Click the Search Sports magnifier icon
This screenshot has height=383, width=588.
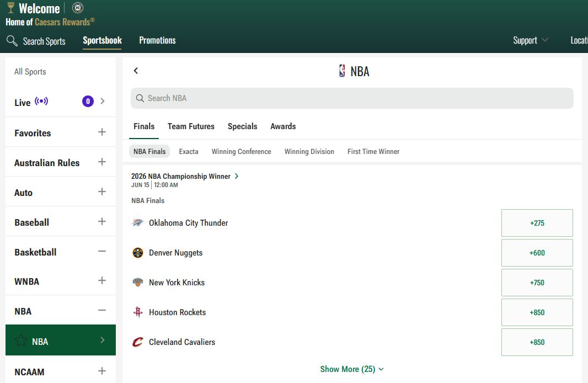point(12,41)
